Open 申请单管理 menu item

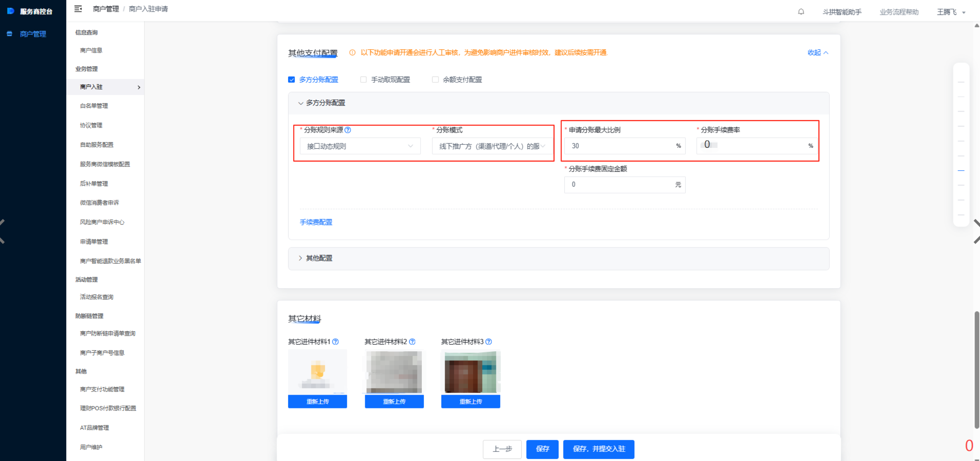click(x=94, y=241)
